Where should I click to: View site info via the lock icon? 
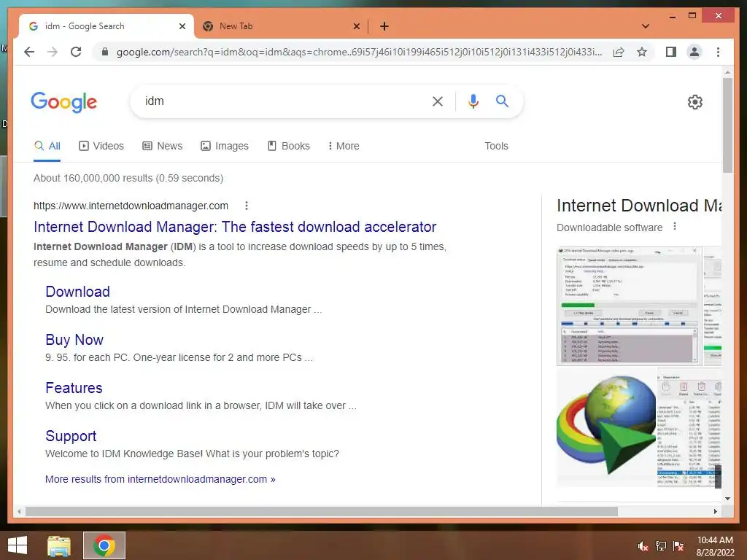pos(105,52)
